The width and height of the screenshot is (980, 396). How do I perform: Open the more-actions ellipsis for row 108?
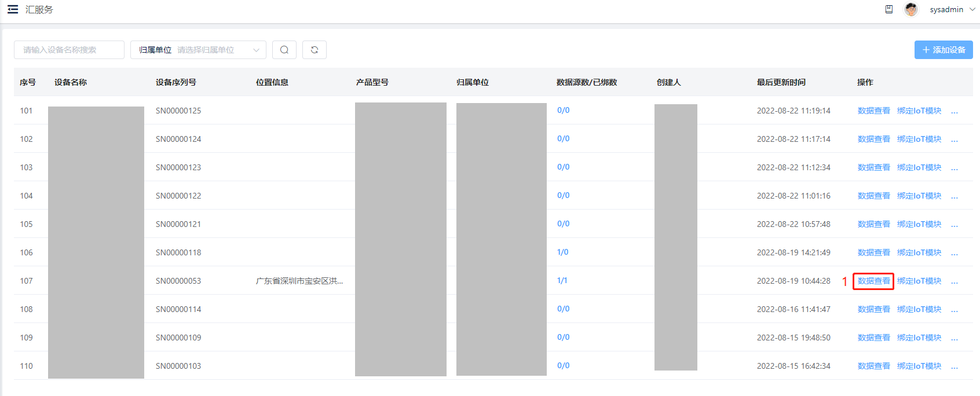(x=955, y=310)
